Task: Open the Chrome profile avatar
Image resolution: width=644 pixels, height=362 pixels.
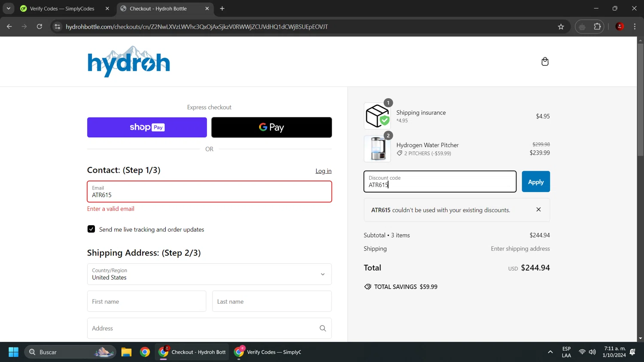Action: pos(620,27)
